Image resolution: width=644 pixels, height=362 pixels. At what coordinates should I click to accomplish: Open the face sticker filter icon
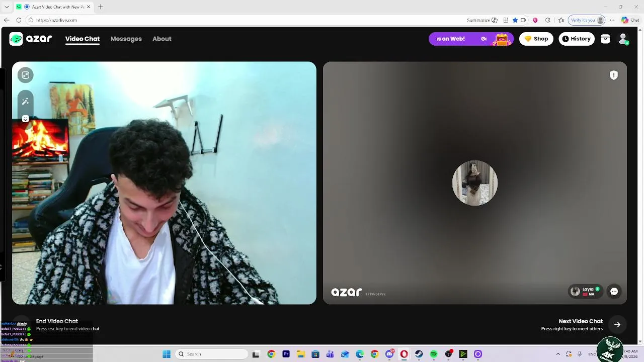[25, 119]
